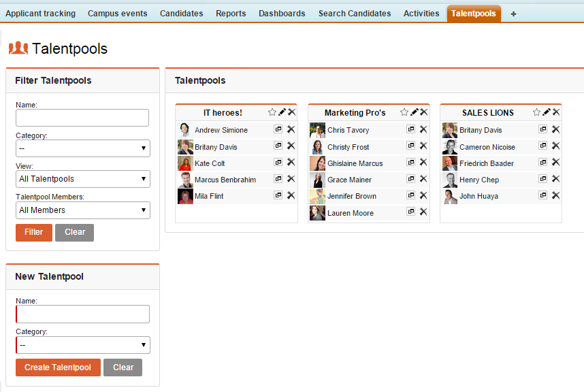Open the Reports tab
This screenshot has height=392, width=584.
(x=231, y=14)
